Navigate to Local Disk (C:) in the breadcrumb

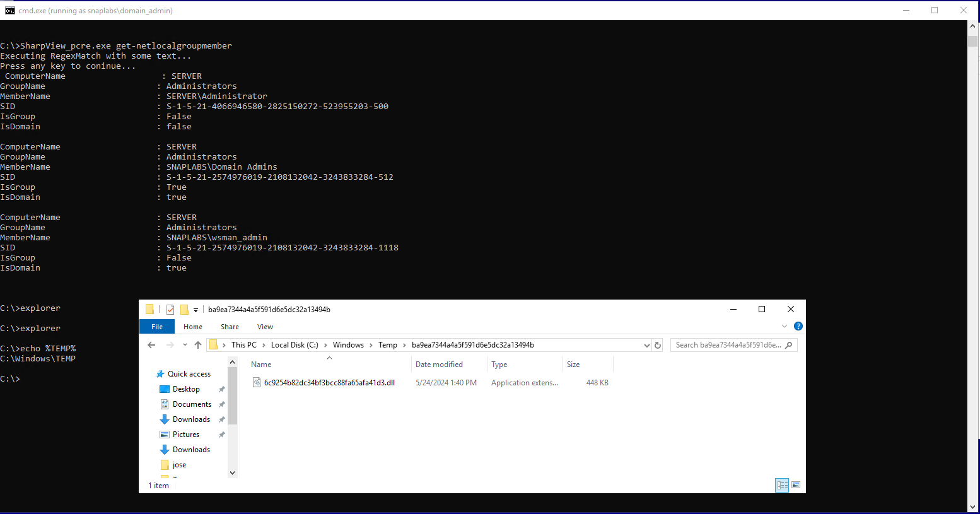[295, 345]
